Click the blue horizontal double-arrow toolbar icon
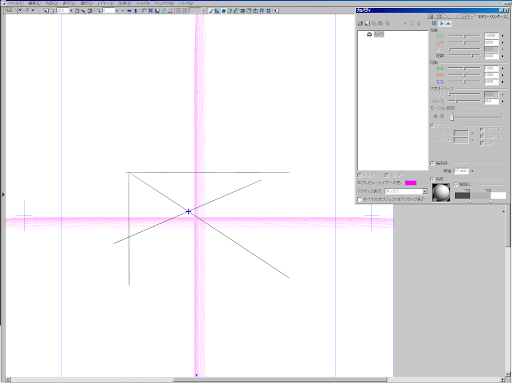 [x=129, y=11]
